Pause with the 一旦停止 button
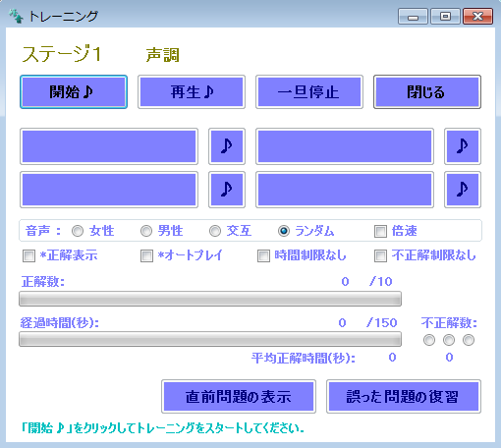The height and width of the screenshot is (448, 501). click(309, 91)
